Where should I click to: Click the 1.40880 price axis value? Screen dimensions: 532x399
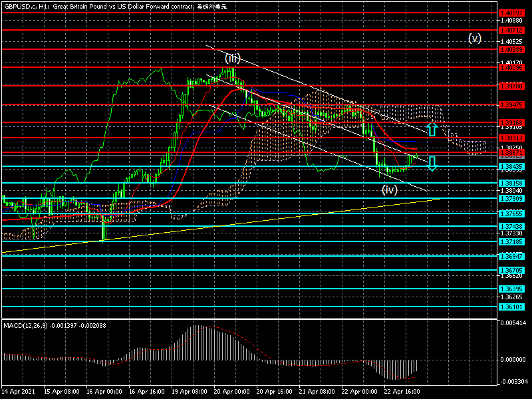[511, 21]
